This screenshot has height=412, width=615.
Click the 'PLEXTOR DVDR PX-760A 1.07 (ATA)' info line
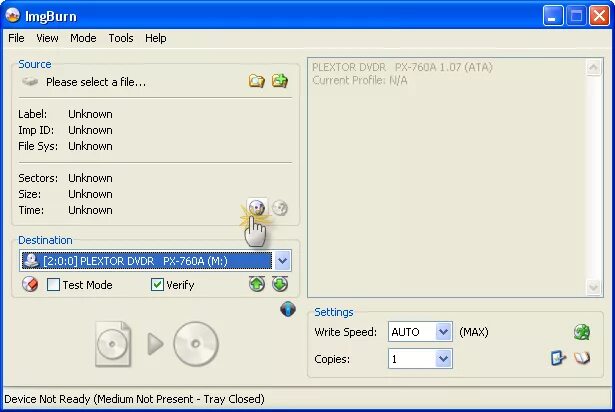[402, 67]
